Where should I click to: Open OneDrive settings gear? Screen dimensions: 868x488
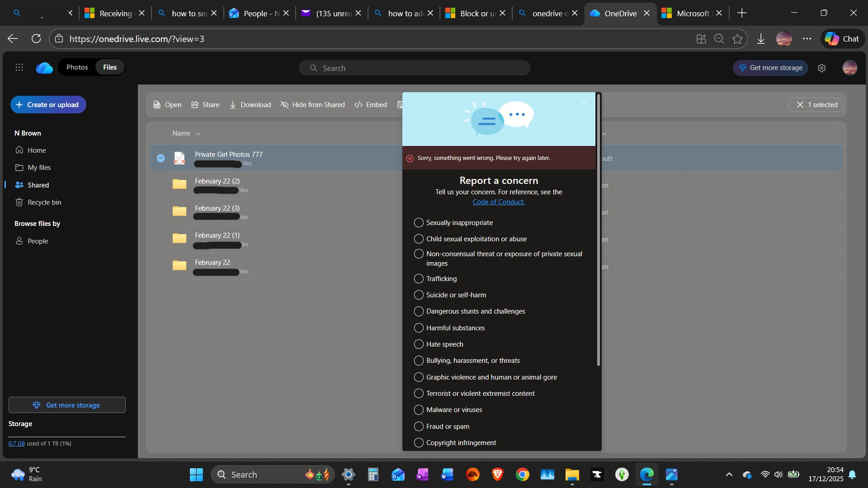click(821, 68)
